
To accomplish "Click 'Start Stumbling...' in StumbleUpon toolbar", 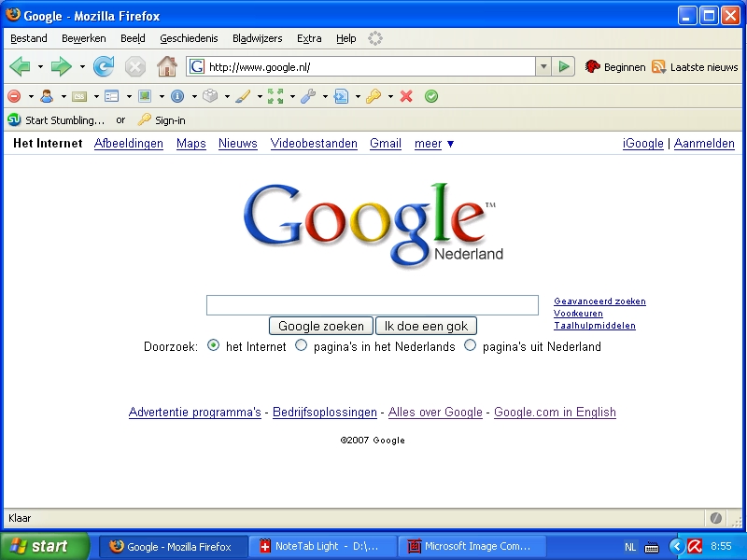I will point(64,120).
